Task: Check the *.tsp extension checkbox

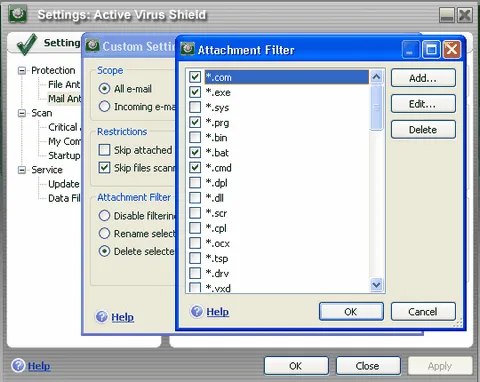Action: tap(195, 258)
